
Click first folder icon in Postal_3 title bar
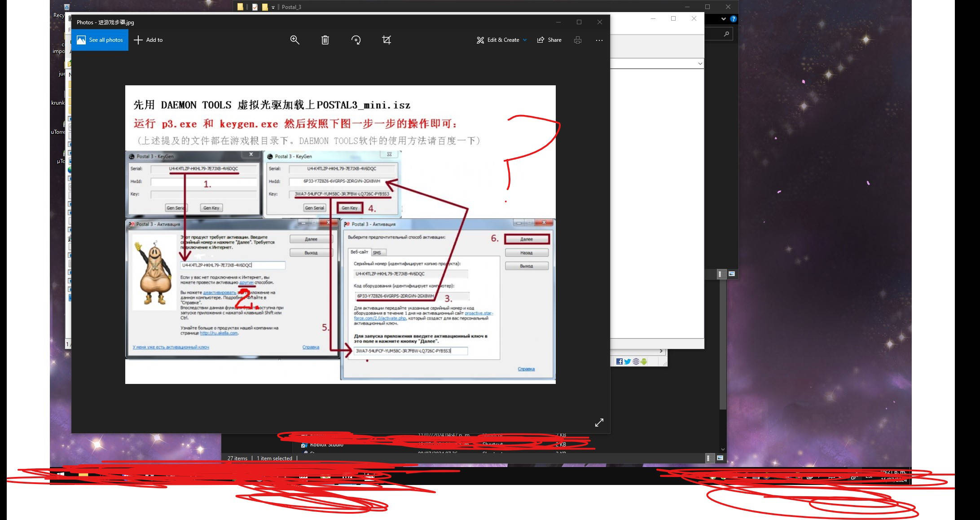tap(241, 7)
